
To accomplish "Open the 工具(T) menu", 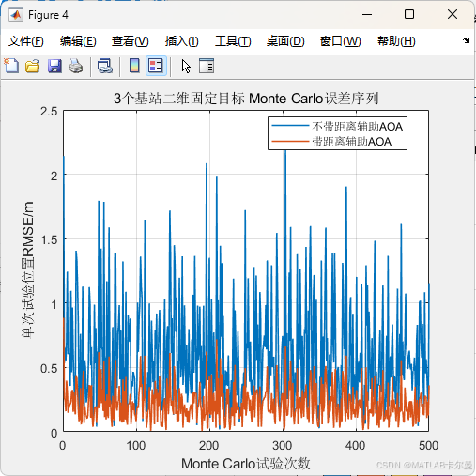I will click(233, 41).
